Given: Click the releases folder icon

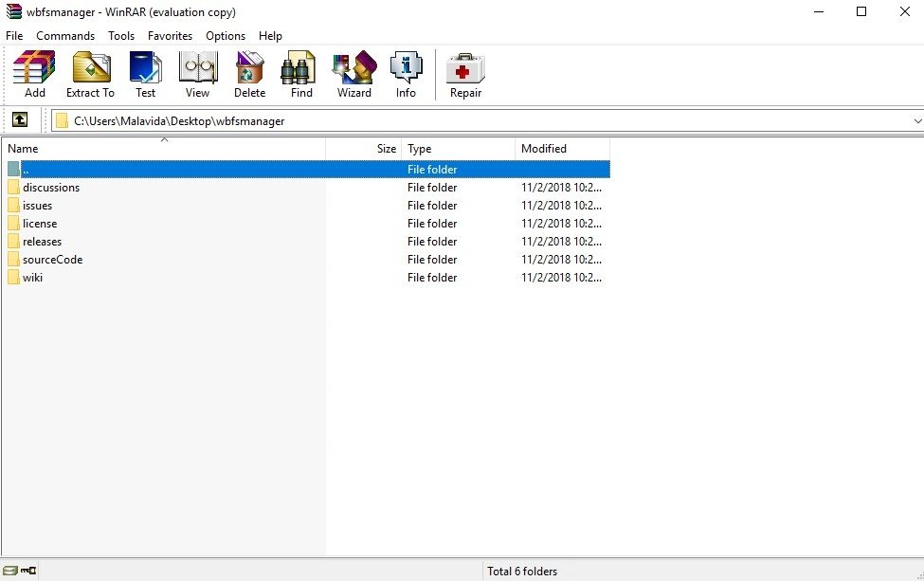Looking at the screenshot, I should [x=13, y=242].
